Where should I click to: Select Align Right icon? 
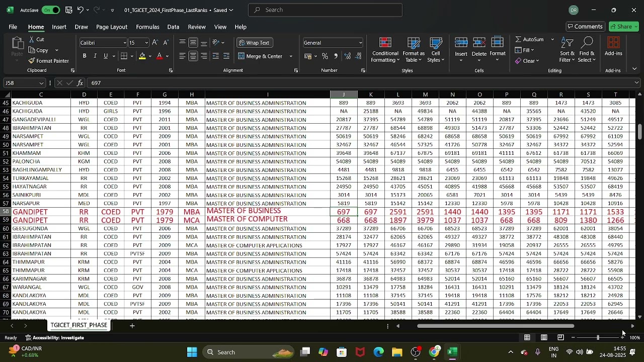(204, 56)
